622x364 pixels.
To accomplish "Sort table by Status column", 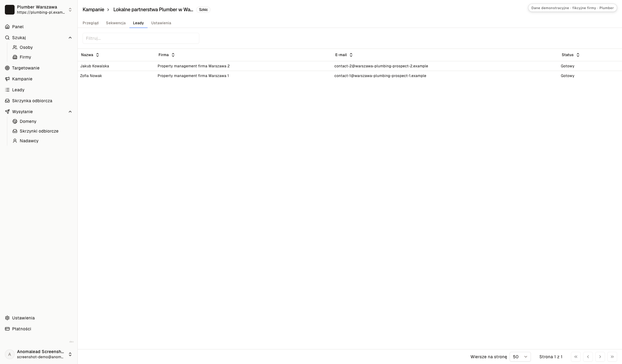I will click(571, 55).
